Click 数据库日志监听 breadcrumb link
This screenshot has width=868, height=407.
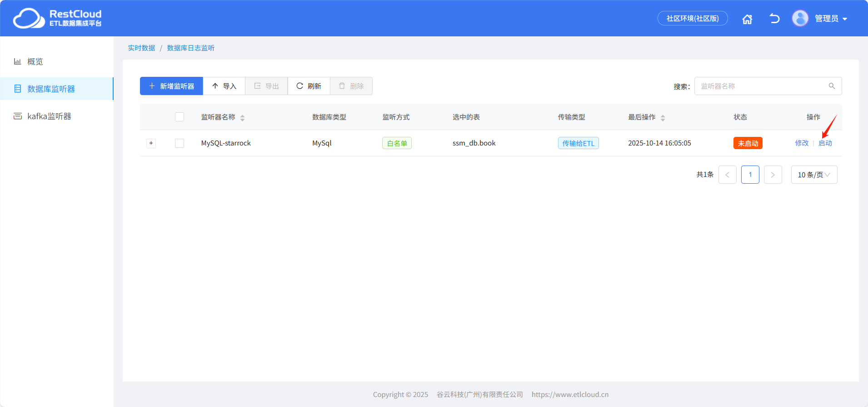point(190,48)
